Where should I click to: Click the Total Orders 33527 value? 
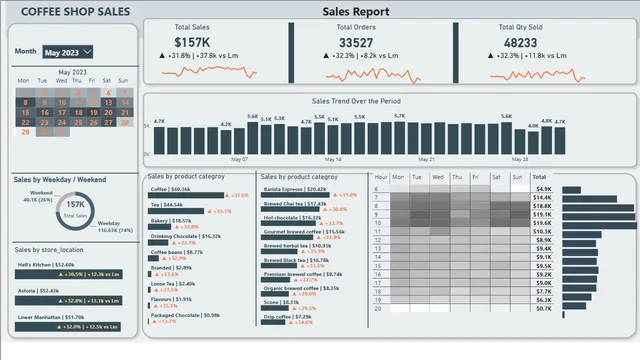pos(356,43)
